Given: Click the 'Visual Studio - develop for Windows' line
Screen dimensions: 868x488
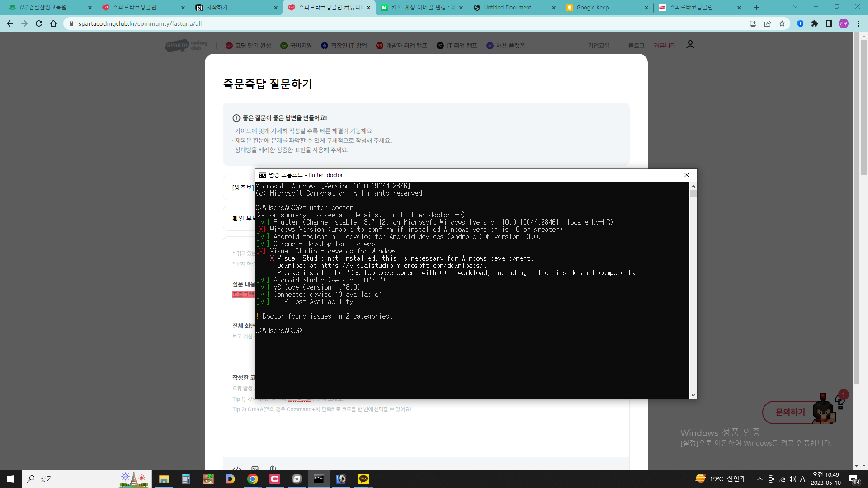Looking at the screenshot, I should tap(326, 251).
